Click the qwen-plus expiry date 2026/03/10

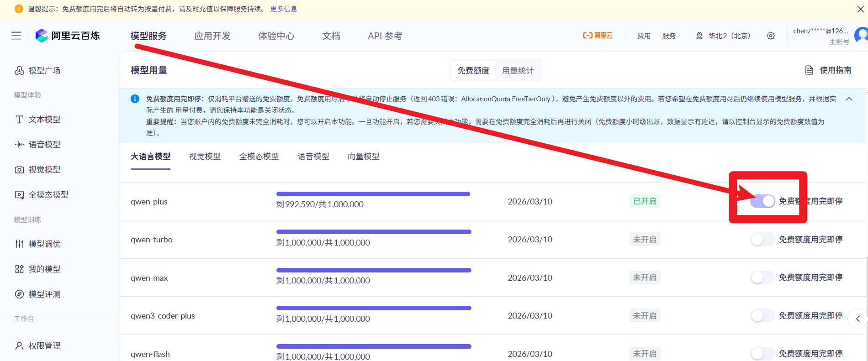[x=530, y=201]
